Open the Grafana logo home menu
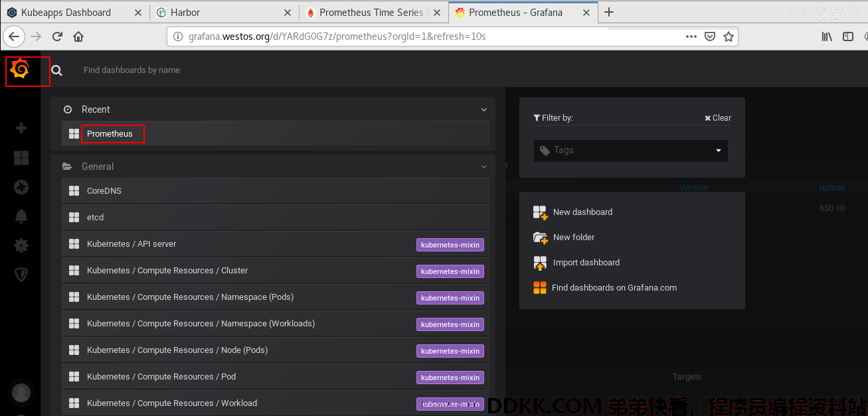Viewport: 868px width, 416px height. tap(20, 68)
